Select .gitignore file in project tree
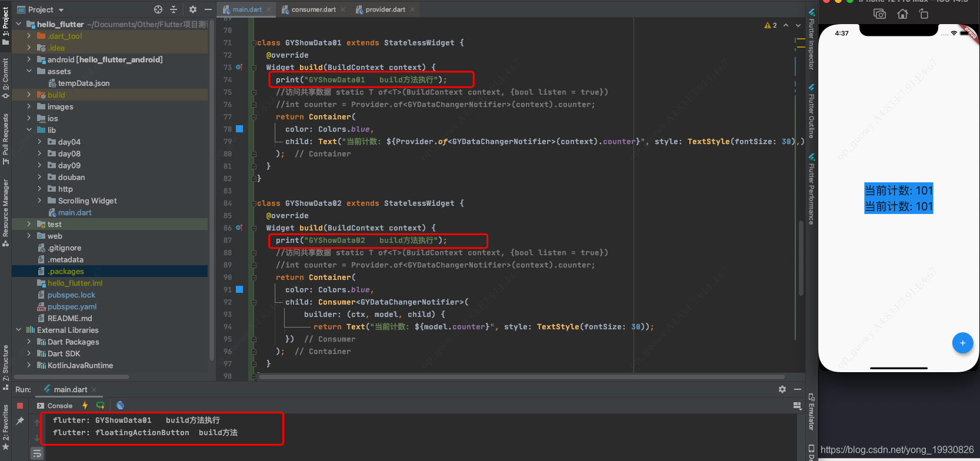 (65, 248)
